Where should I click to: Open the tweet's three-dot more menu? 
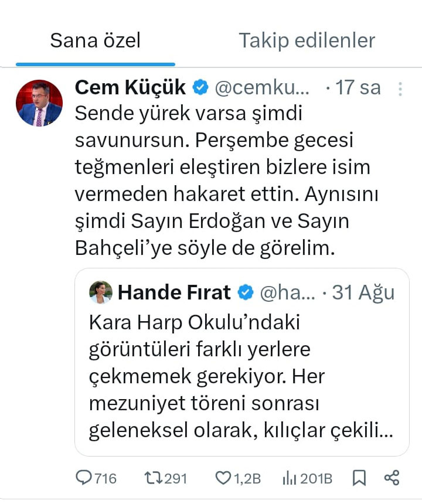click(400, 88)
